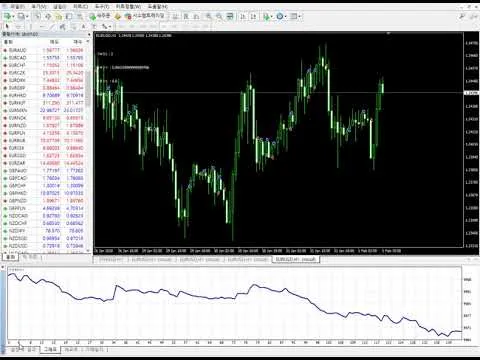This screenshot has width=480, height=360.
Task: Click the New Order toolbar button
Action: [99, 16]
